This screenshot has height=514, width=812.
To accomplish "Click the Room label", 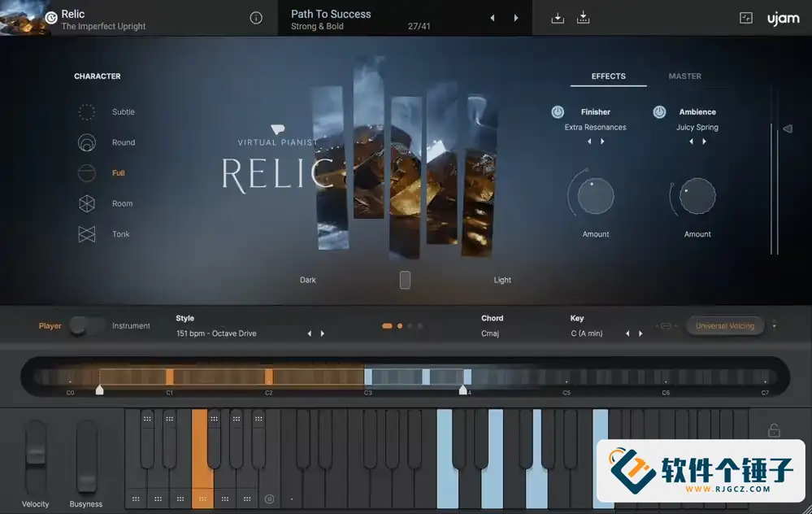I will click(122, 203).
